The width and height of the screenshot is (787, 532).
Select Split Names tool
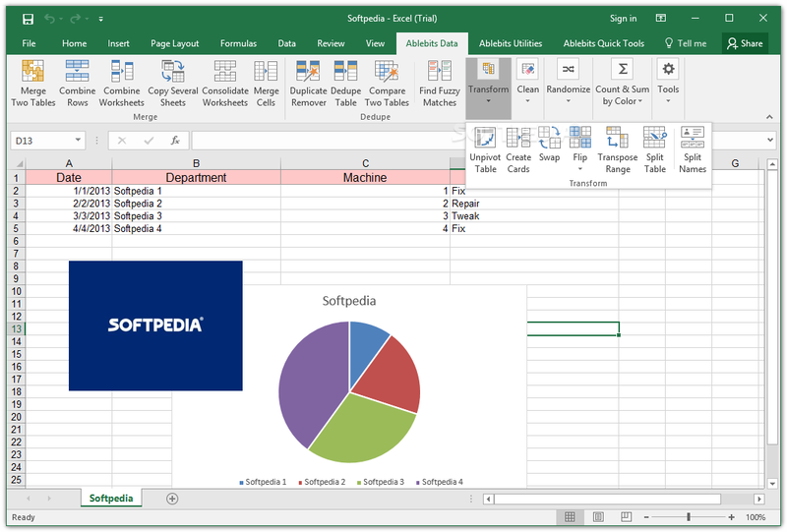693,150
